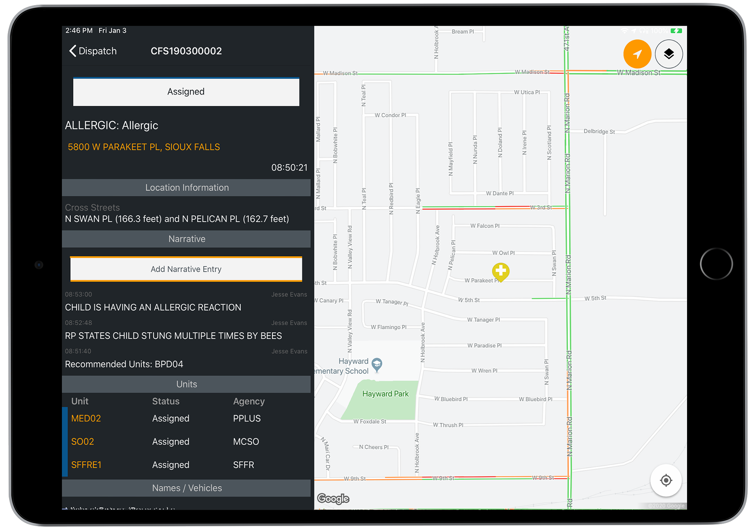
Task: Open the map layers selector icon
Action: (669, 54)
